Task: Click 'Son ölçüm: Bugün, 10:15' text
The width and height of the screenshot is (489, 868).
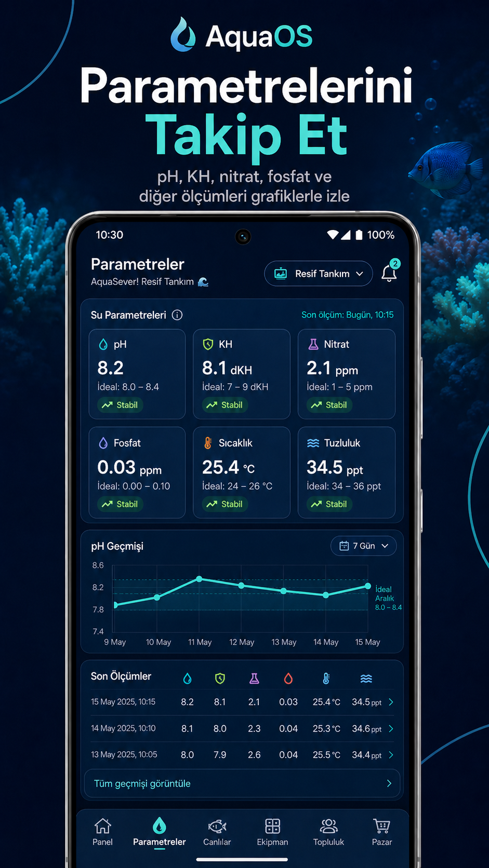Action: [348, 315]
